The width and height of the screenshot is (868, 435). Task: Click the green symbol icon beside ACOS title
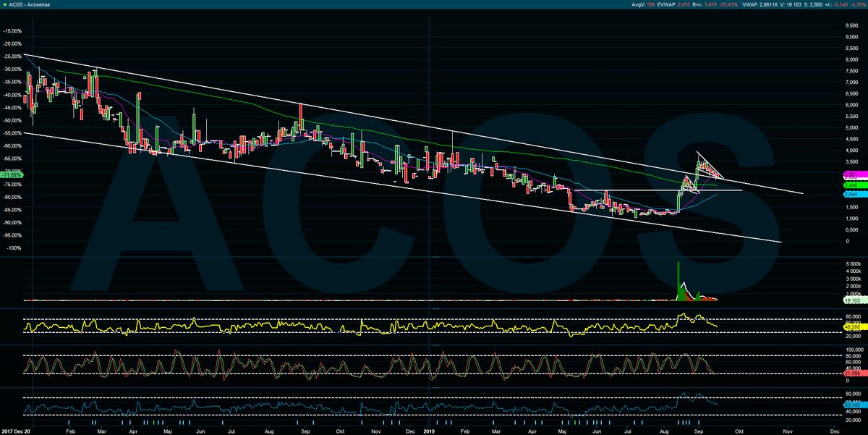[x=4, y=5]
